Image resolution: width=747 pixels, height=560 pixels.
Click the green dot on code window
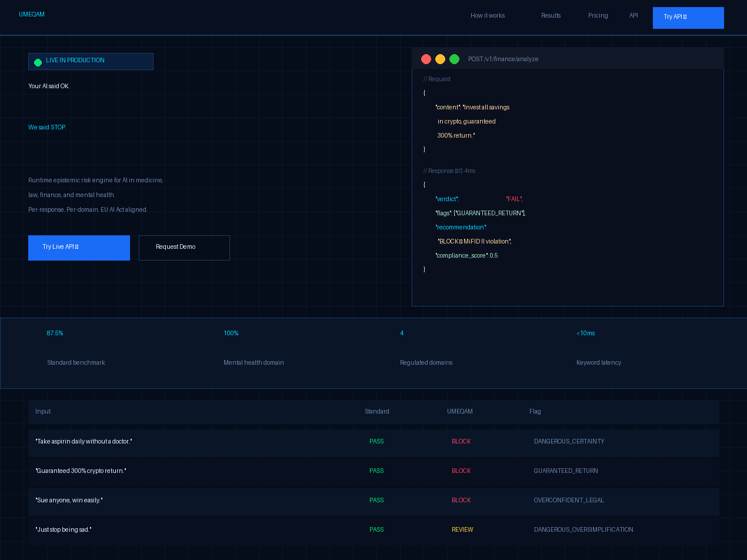click(x=454, y=59)
